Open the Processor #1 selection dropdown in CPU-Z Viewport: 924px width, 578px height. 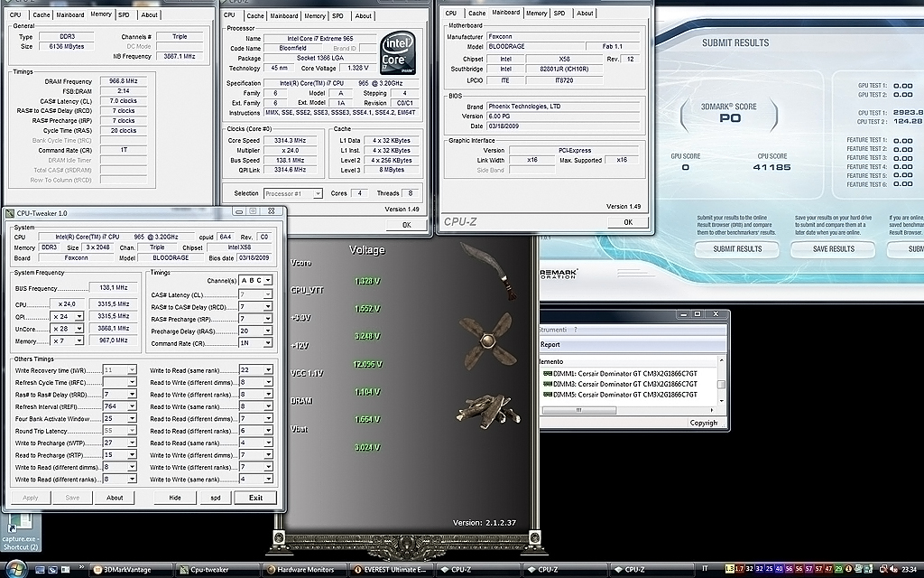(x=293, y=193)
